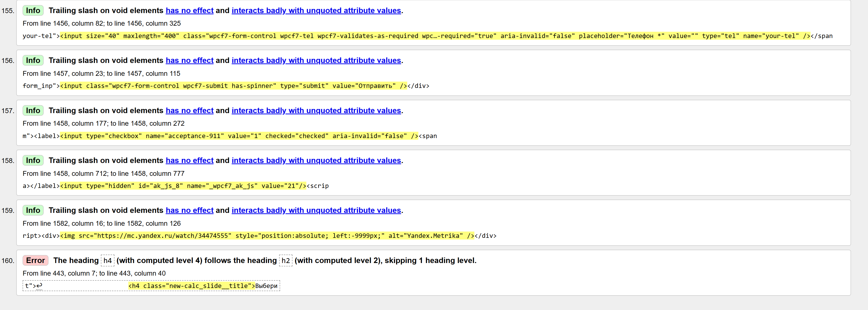Click the h2 code label in error message
Image resolution: width=868 pixels, height=310 pixels.
(x=285, y=261)
